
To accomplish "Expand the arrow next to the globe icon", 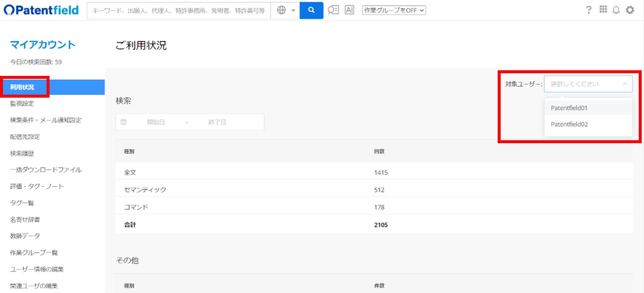I will pyautogui.click(x=293, y=11).
